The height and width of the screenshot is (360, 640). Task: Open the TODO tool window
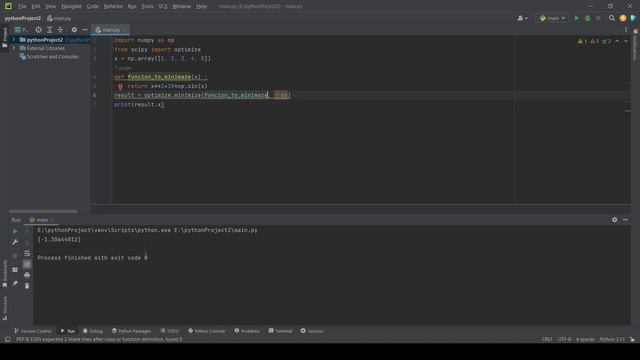click(170, 331)
